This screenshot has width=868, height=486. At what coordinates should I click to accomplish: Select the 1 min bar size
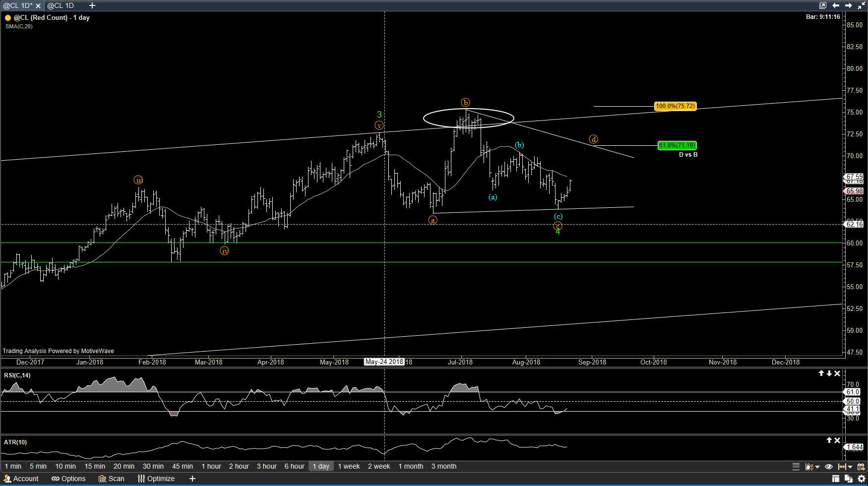13,466
